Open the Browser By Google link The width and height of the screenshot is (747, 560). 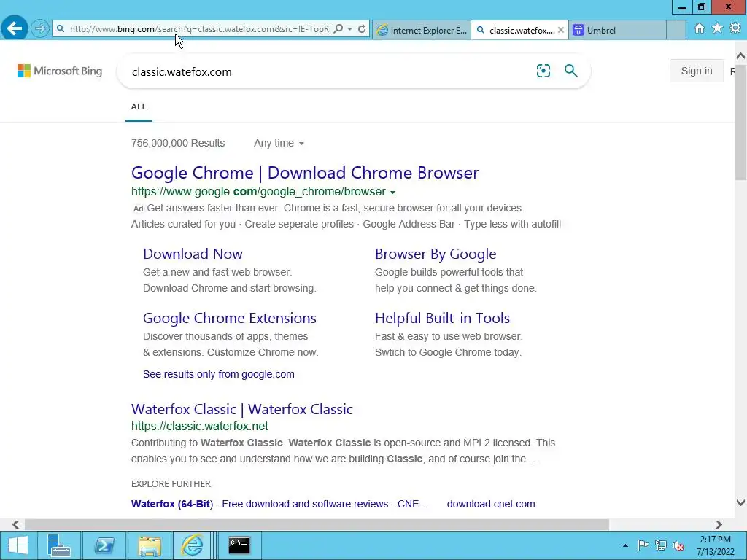point(436,254)
